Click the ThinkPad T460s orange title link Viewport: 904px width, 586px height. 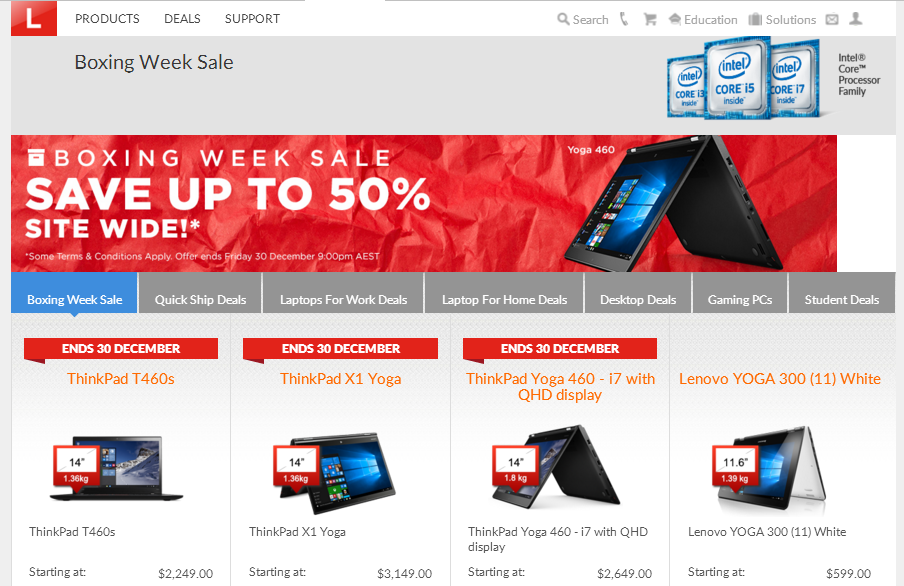tap(120, 378)
